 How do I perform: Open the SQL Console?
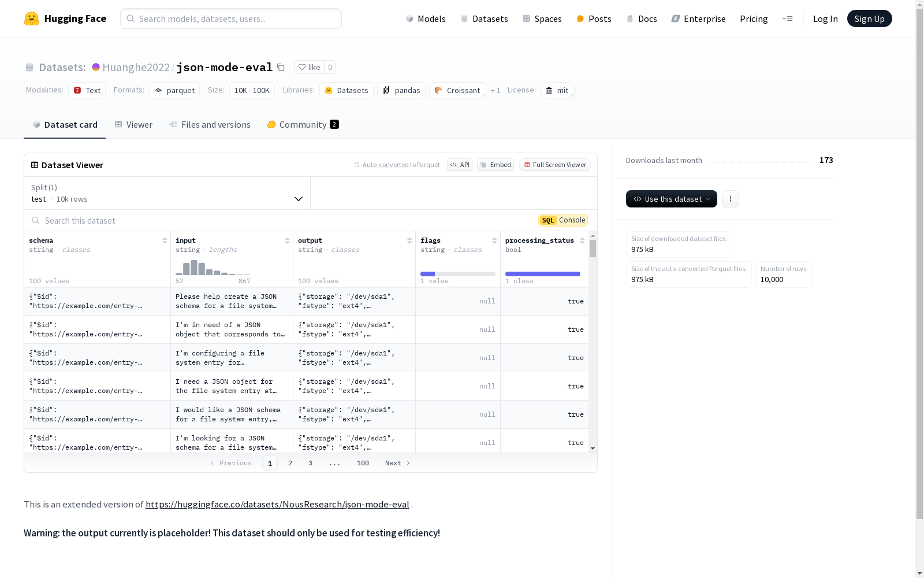563,220
